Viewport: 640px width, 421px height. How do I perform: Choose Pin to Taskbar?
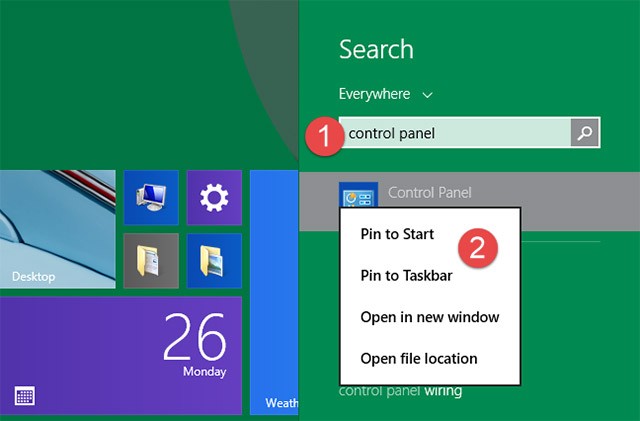[407, 276]
